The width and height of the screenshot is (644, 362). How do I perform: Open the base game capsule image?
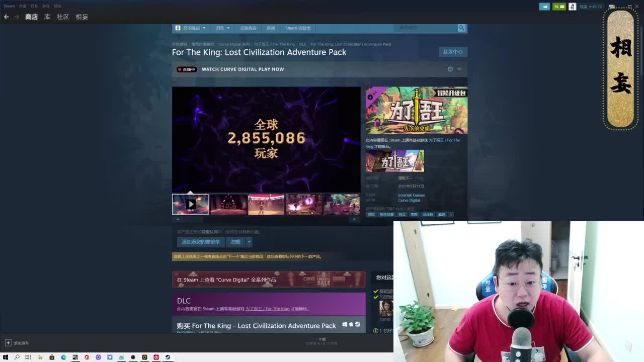395,161
